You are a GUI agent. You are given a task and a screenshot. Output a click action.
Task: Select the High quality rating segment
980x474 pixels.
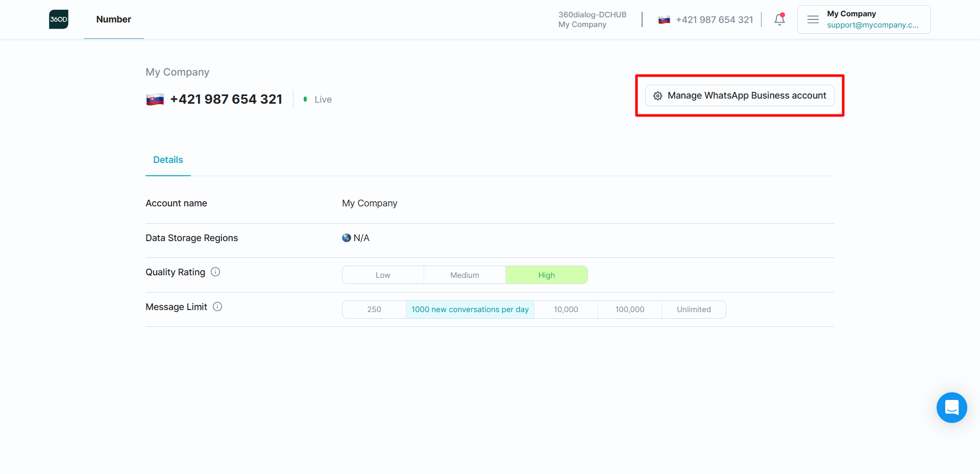coord(546,275)
